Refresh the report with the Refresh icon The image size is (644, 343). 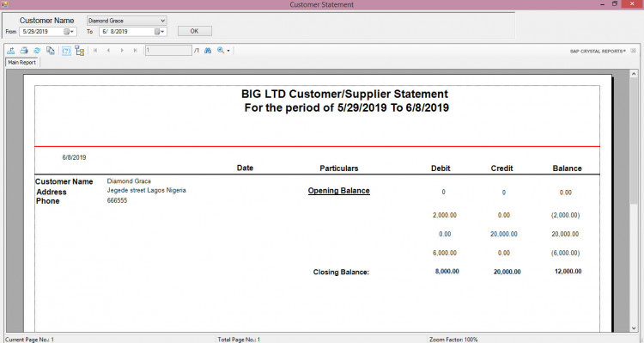point(37,51)
